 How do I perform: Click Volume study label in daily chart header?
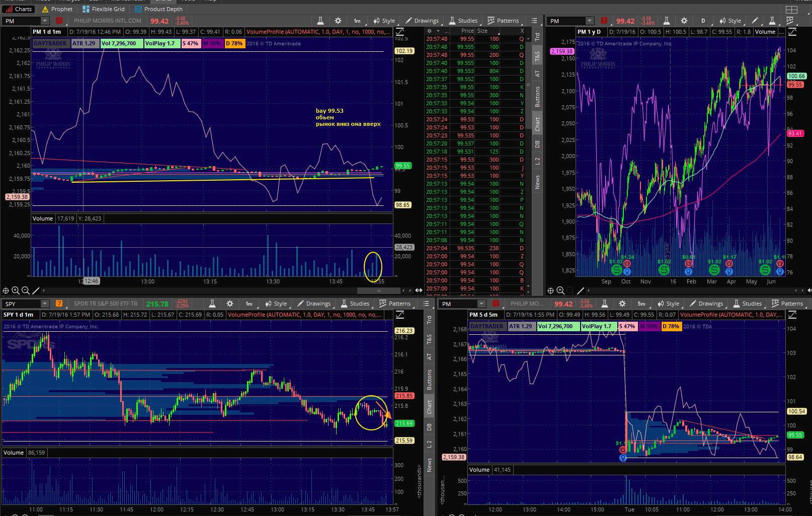[x=765, y=32]
